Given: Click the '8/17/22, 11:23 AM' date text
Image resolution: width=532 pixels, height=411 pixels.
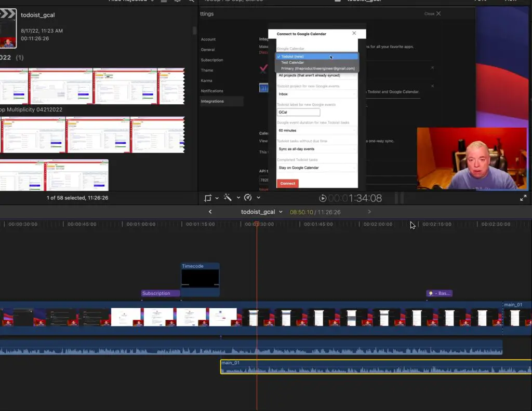Looking at the screenshot, I should point(42,31).
